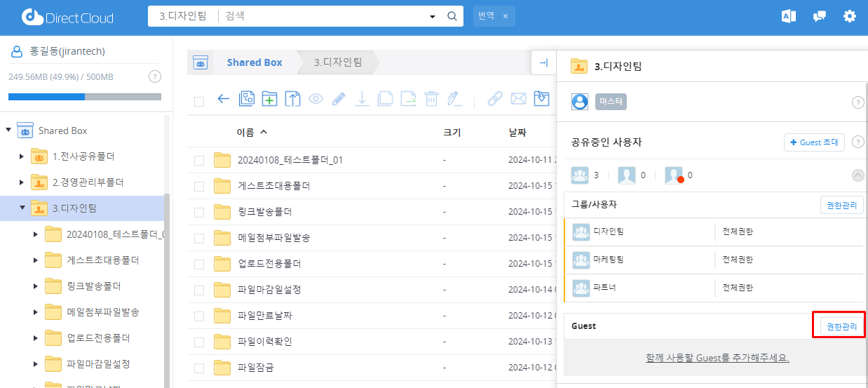The image size is (868, 388).
Task: Open the search scope dropdown arrow
Action: point(432,16)
